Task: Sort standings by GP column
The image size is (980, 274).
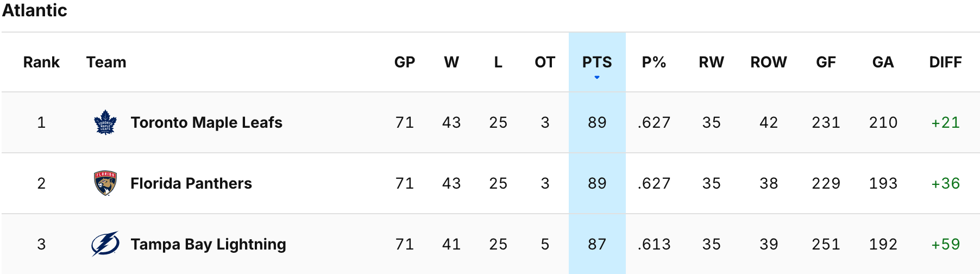Action: [405, 62]
